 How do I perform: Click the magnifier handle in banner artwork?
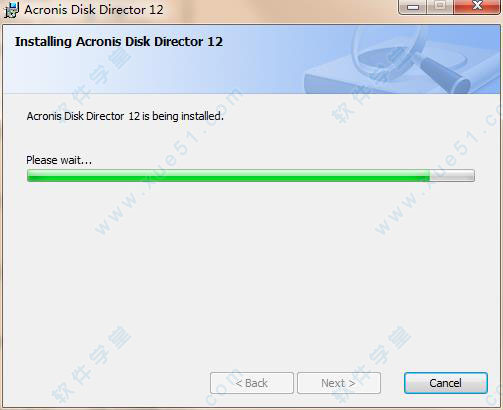(x=445, y=76)
